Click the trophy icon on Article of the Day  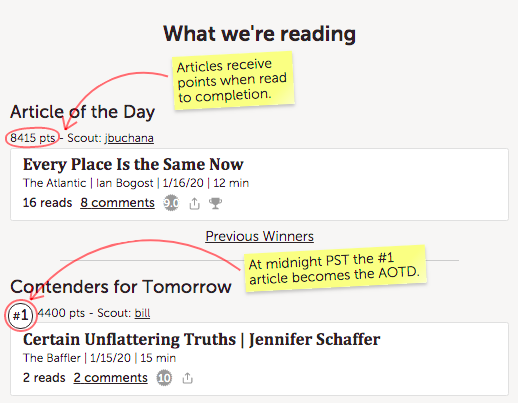click(x=215, y=203)
